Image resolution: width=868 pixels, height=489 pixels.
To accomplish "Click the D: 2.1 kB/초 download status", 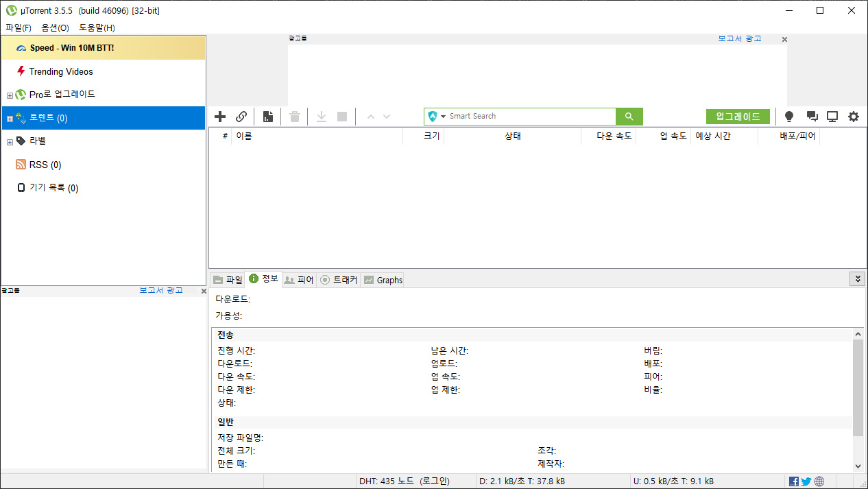I will coord(522,481).
